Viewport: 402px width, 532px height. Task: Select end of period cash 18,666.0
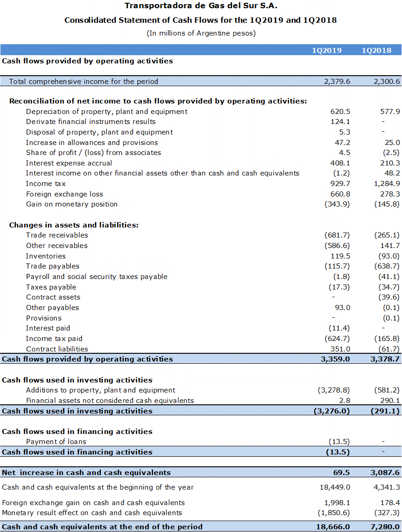pos(333,527)
